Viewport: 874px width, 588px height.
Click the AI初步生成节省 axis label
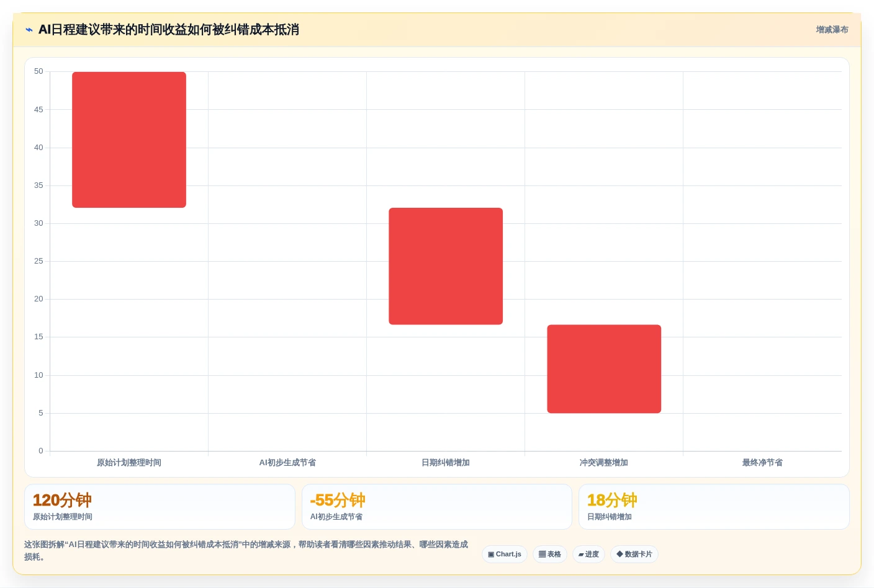287,463
